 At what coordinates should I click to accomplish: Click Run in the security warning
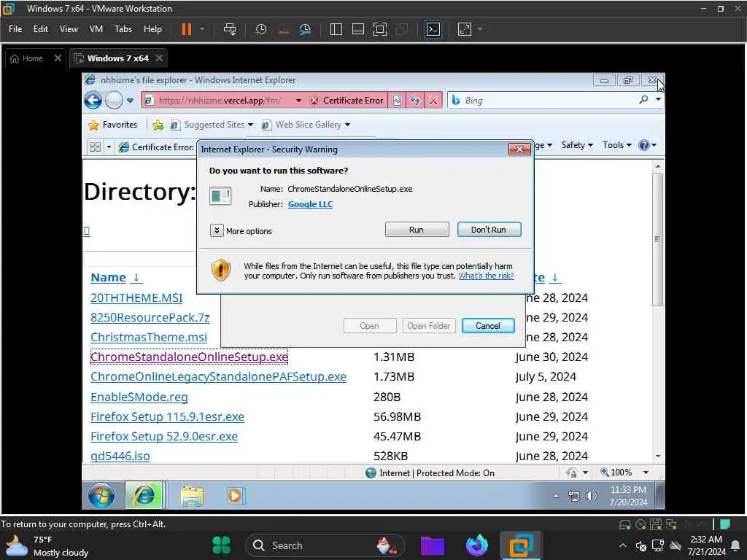[x=417, y=230]
